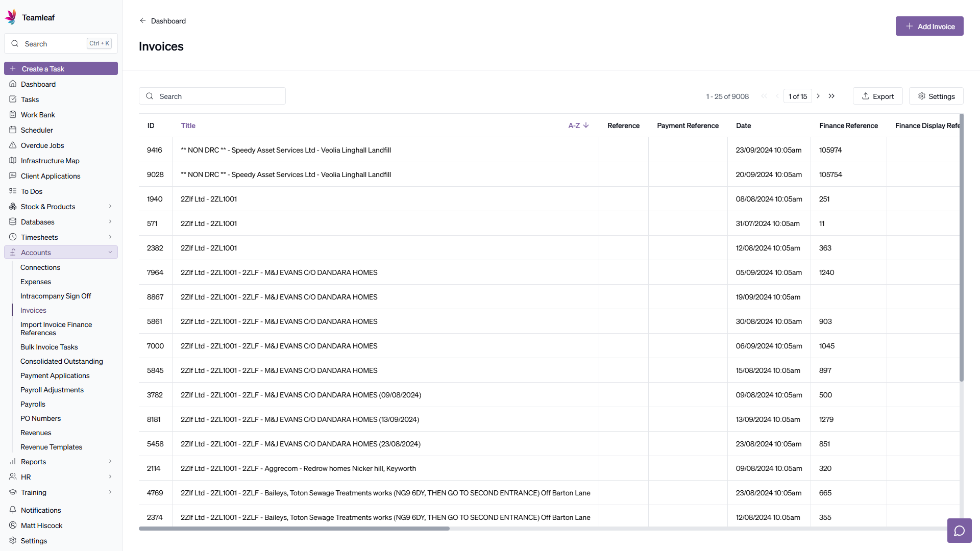Go to the next invoices page

point(818,96)
